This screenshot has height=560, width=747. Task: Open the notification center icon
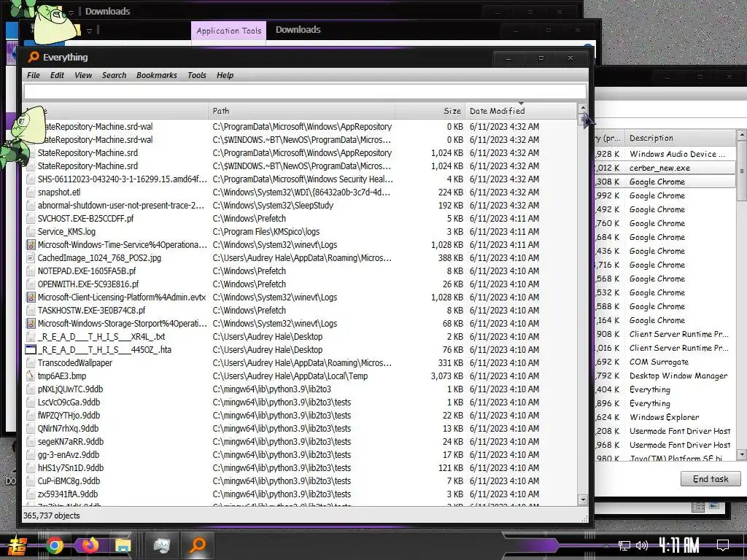[x=723, y=545]
